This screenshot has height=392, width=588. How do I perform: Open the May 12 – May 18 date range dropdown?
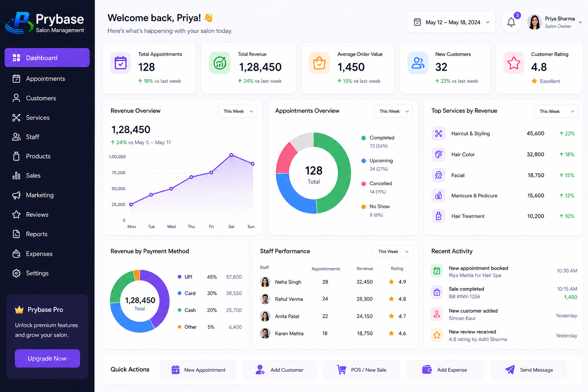tap(451, 22)
